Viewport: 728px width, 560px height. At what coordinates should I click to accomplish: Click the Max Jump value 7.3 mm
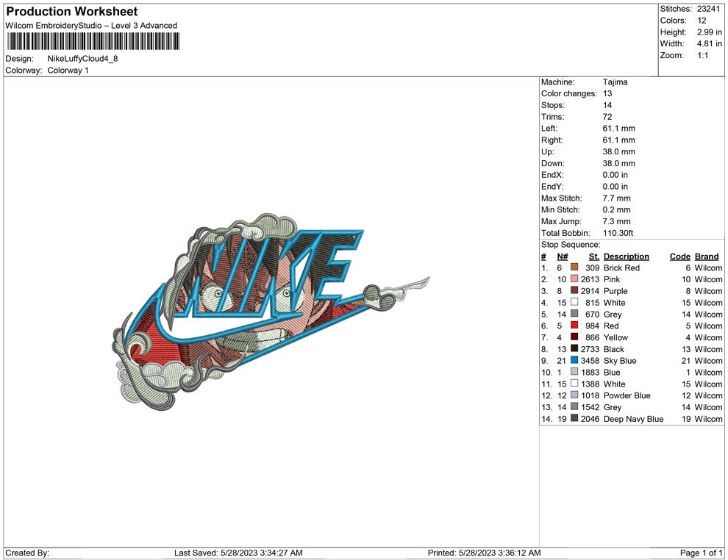(x=616, y=221)
